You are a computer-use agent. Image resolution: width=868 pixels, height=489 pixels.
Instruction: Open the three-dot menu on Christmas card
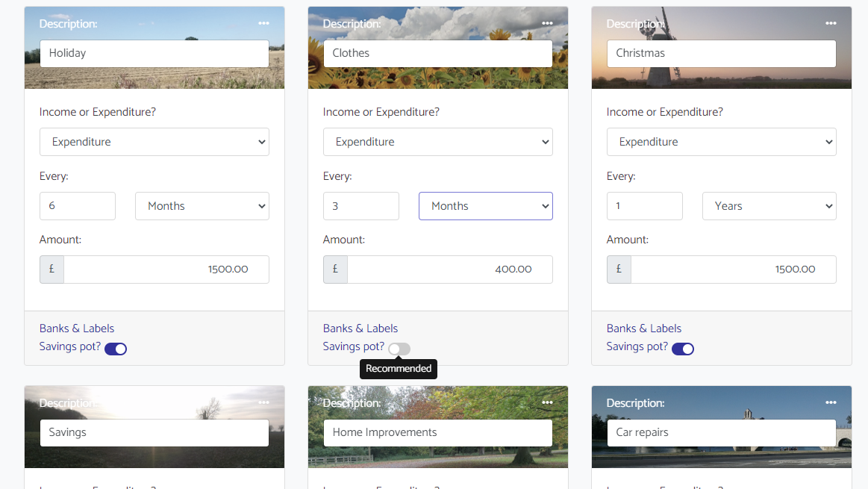831,23
